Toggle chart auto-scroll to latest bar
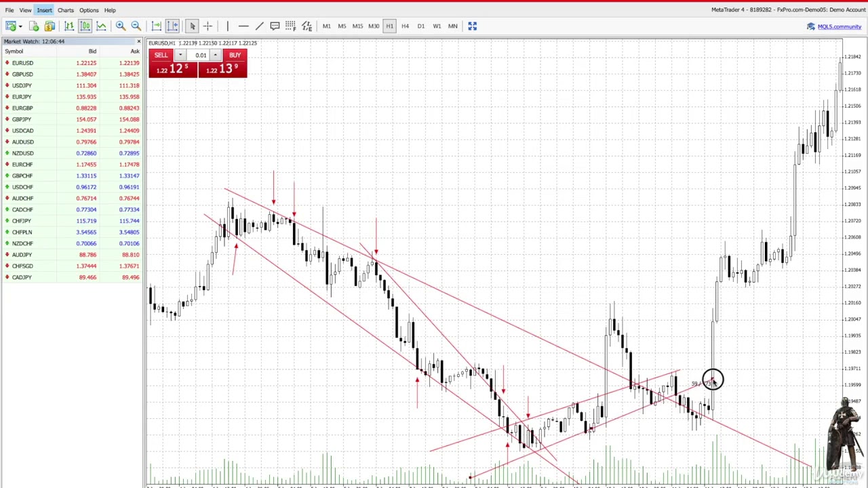This screenshot has height=488, width=868. (x=156, y=26)
